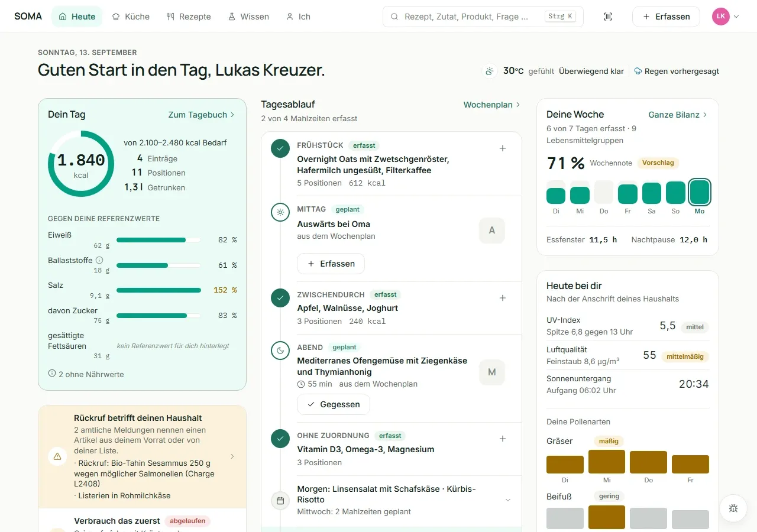Open the Rezepte tab

[189, 17]
